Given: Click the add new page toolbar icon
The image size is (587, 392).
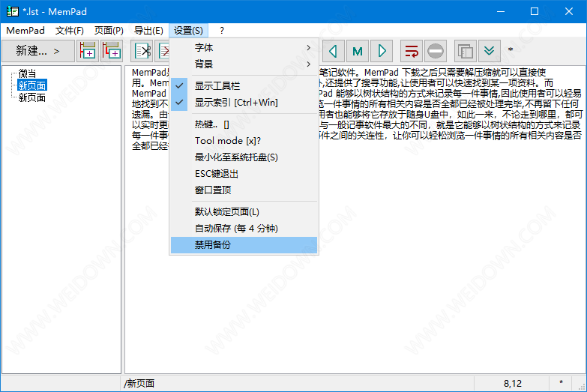Looking at the screenshot, I should (x=88, y=50).
